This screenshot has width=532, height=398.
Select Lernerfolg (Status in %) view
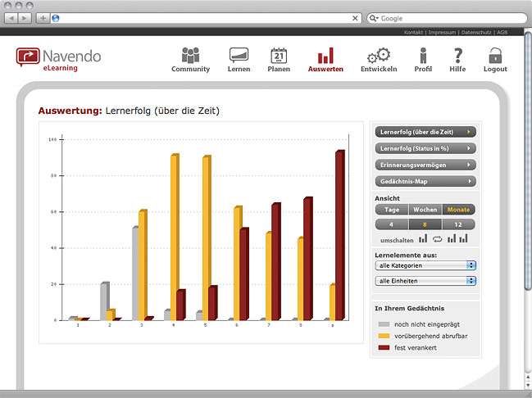click(x=425, y=148)
